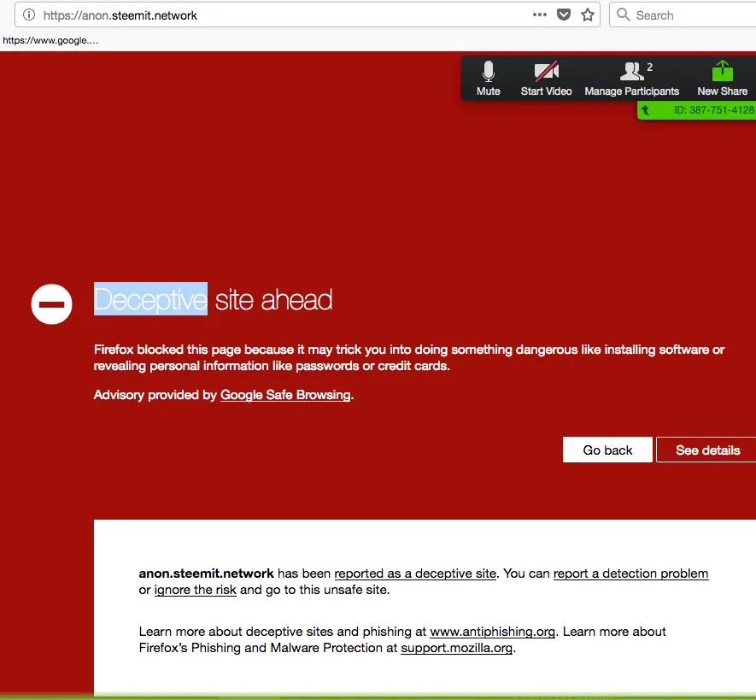
Task: Click the search magnifier icon
Action: click(x=623, y=15)
